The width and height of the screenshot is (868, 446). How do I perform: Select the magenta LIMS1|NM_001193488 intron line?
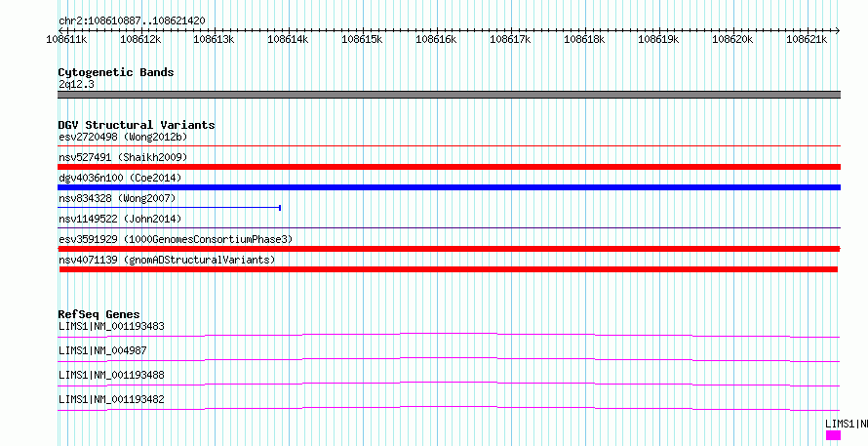449,384
